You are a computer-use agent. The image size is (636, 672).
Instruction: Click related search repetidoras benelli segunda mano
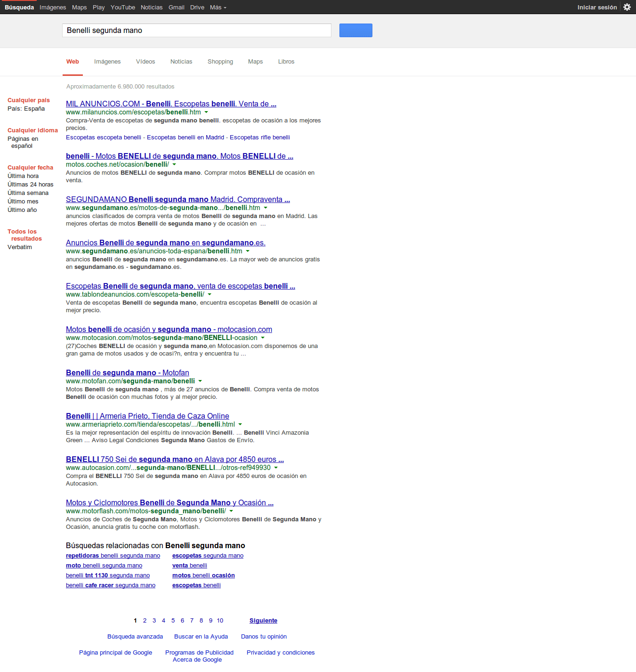click(x=113, y=556)
